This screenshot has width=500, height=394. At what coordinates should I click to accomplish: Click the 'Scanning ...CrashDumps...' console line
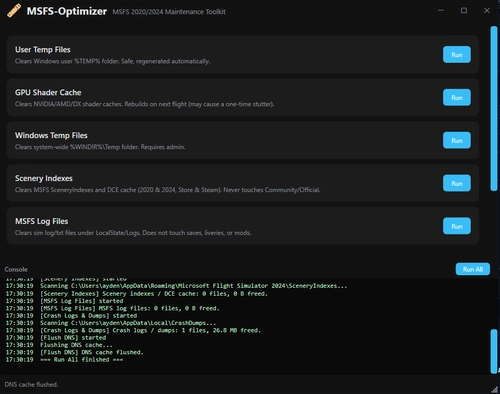(111, 323)
